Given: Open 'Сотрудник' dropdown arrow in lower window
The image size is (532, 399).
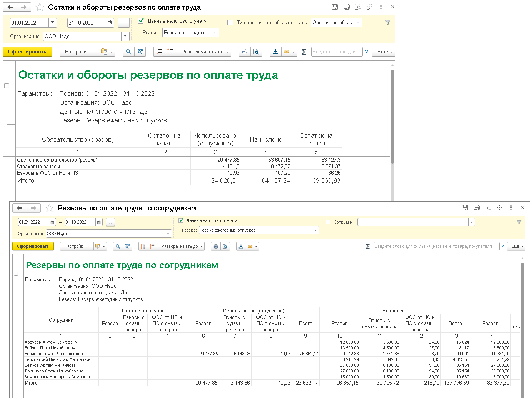Looking at the screenshot, I should point(472,222).
